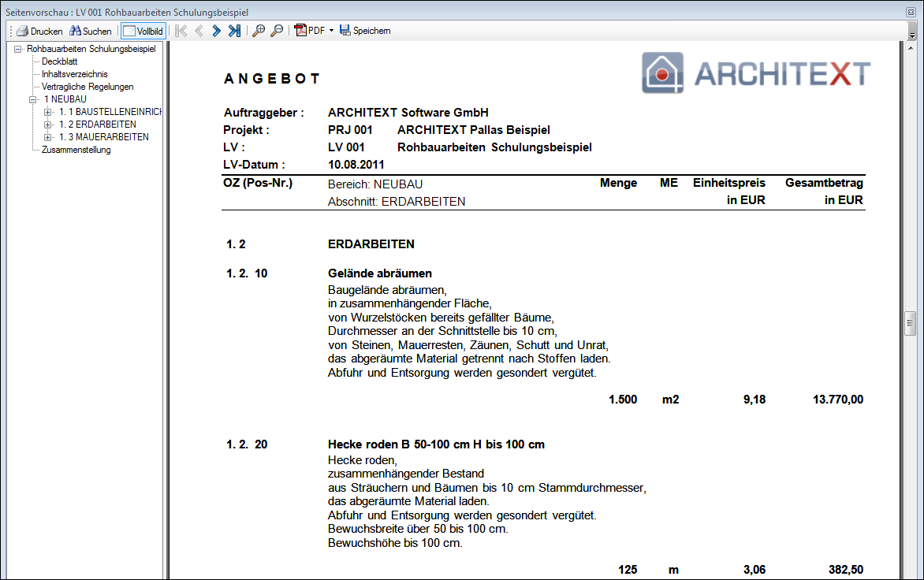Select the 1 NEUBAU tree entry
This screenshot has height=580, width=924.
pyautogui.click(x=65, y=99)
